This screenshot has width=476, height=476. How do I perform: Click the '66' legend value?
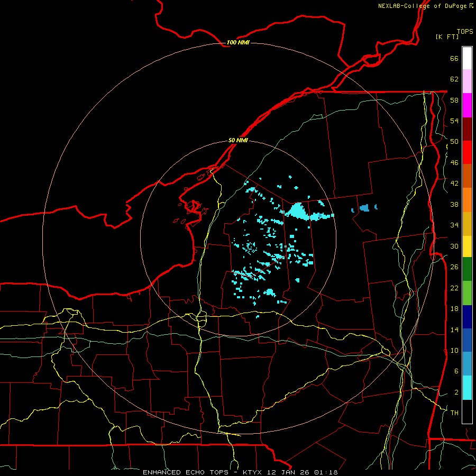click(x=454, y=58)
